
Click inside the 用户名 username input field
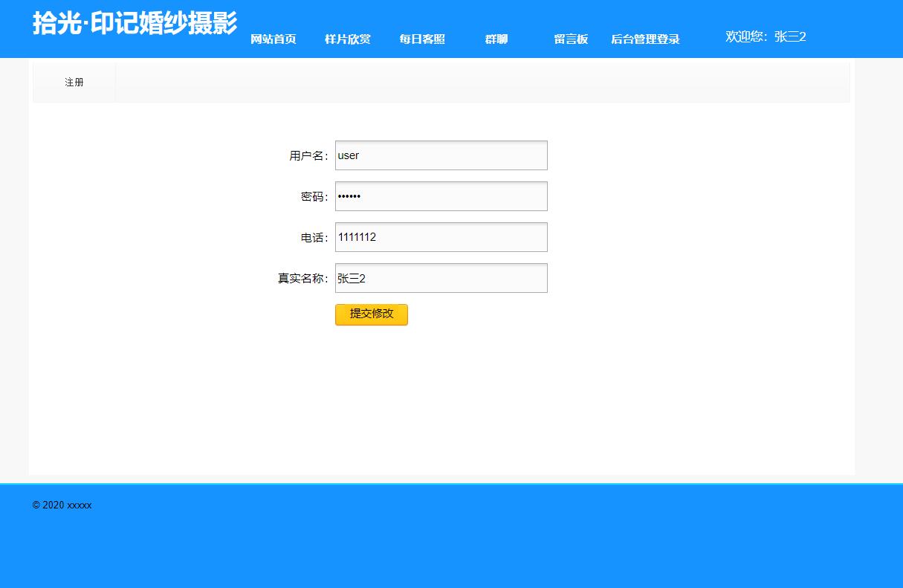pos(441,155)
